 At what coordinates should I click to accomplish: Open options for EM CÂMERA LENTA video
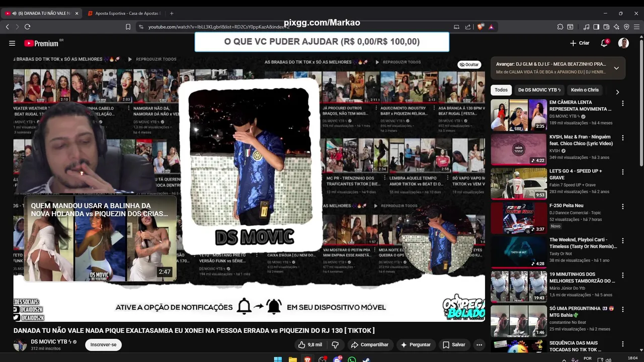tap(622, 103)
